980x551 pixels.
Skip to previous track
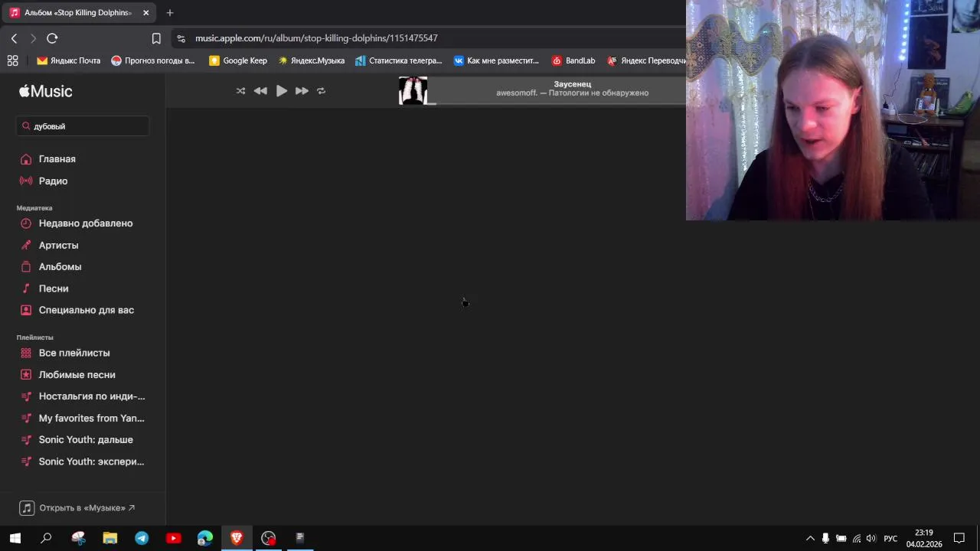point(260,91)
